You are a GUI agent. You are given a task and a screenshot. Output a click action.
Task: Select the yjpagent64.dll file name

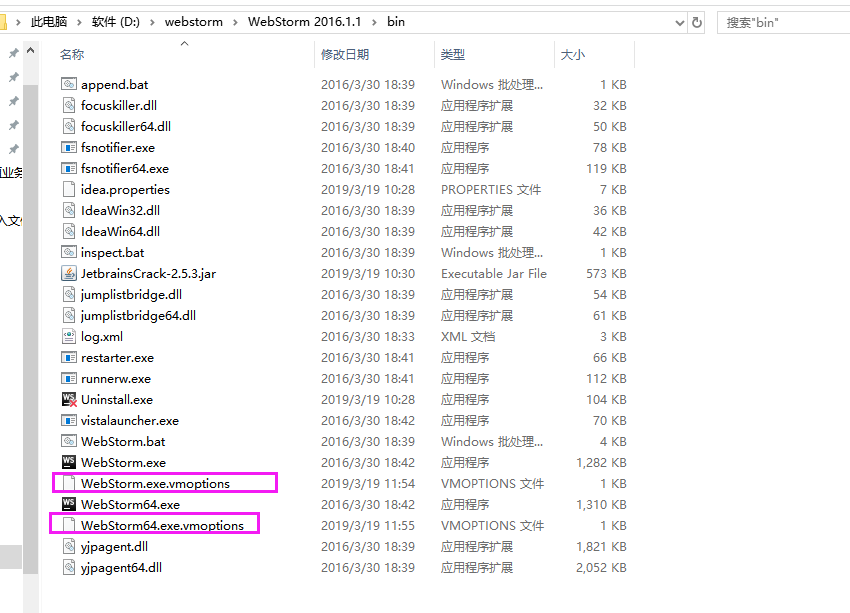tap(121, 568)
